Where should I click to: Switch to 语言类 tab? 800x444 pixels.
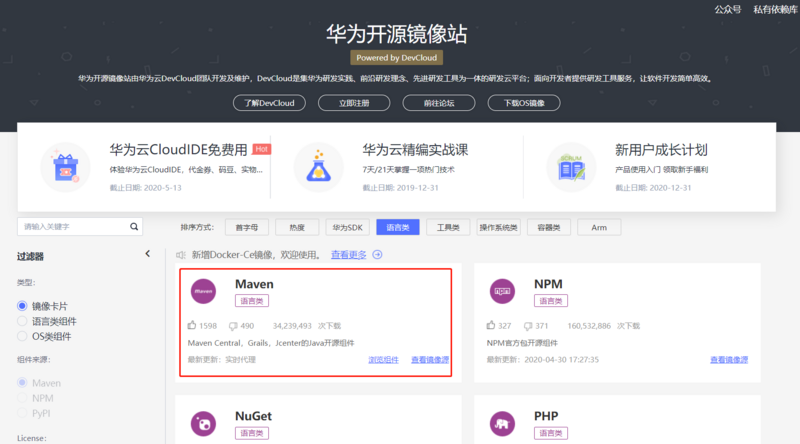click(398, 227)
